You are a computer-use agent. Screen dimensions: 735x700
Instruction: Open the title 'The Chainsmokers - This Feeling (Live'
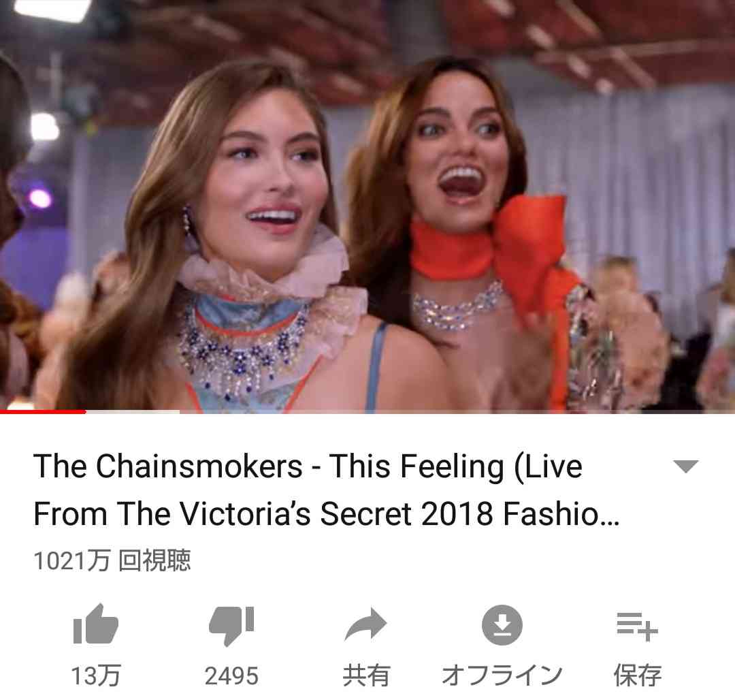[308, 466]
